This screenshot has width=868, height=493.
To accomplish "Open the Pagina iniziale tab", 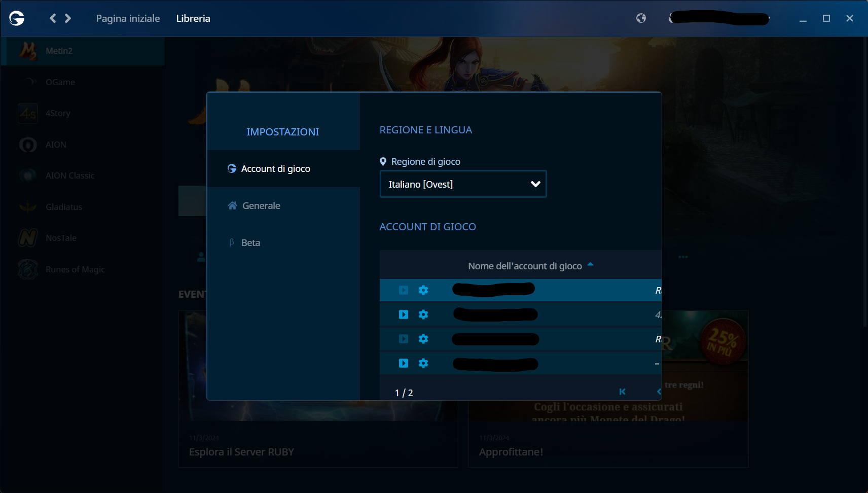I will pos(128,18).
